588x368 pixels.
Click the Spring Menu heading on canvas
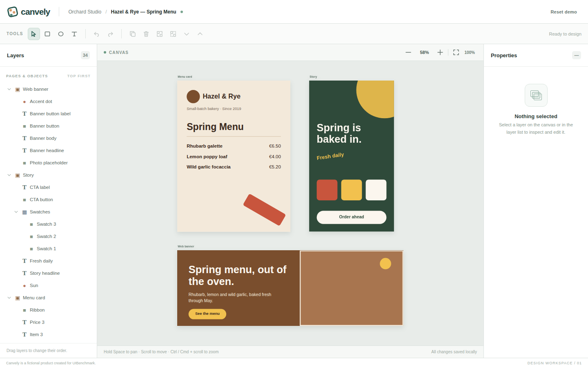click(215, 127)
